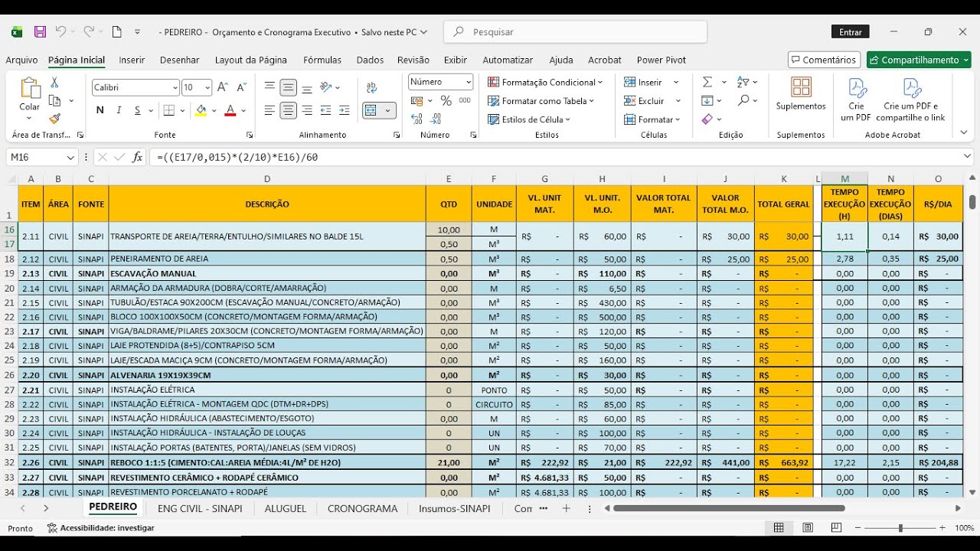Screen dimensions: 980x551
Task: Switch to Page Layout view in status bar
Action: [808, 528]
